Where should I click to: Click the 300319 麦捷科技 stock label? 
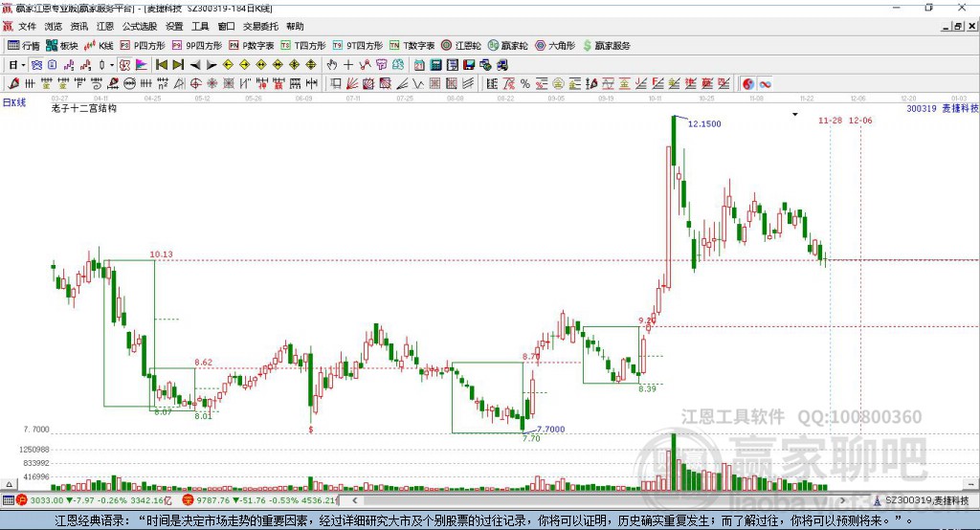[x=943, y=108]
